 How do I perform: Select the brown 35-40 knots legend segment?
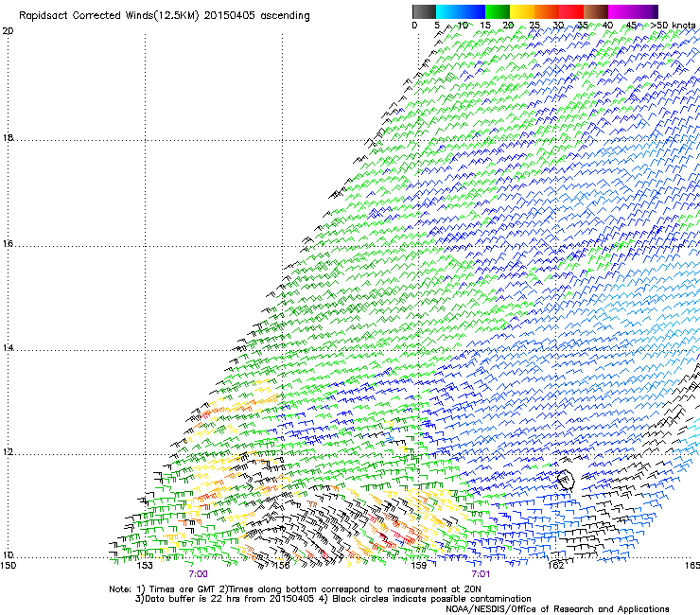coord(596,11)
